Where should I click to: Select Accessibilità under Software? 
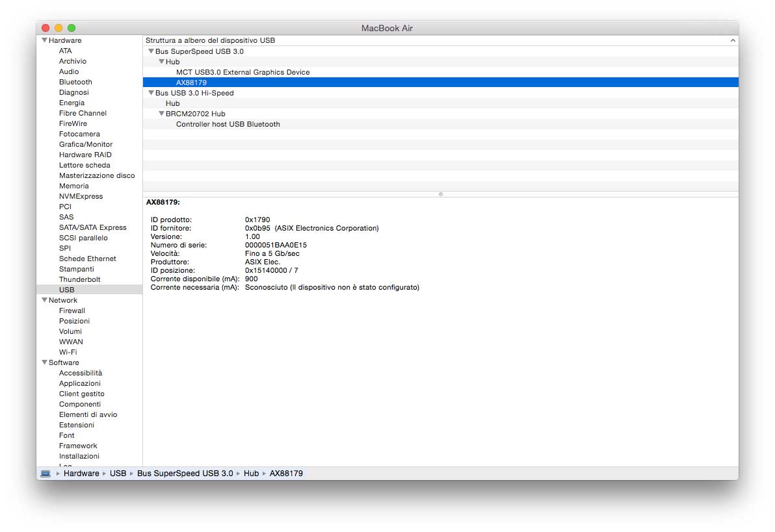click(81, 372)
